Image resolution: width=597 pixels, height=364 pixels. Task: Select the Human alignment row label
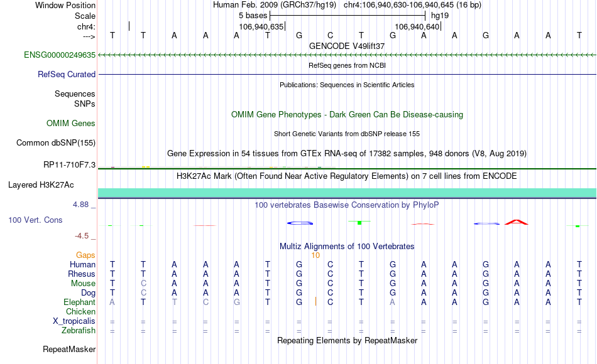tap(82, 264)
